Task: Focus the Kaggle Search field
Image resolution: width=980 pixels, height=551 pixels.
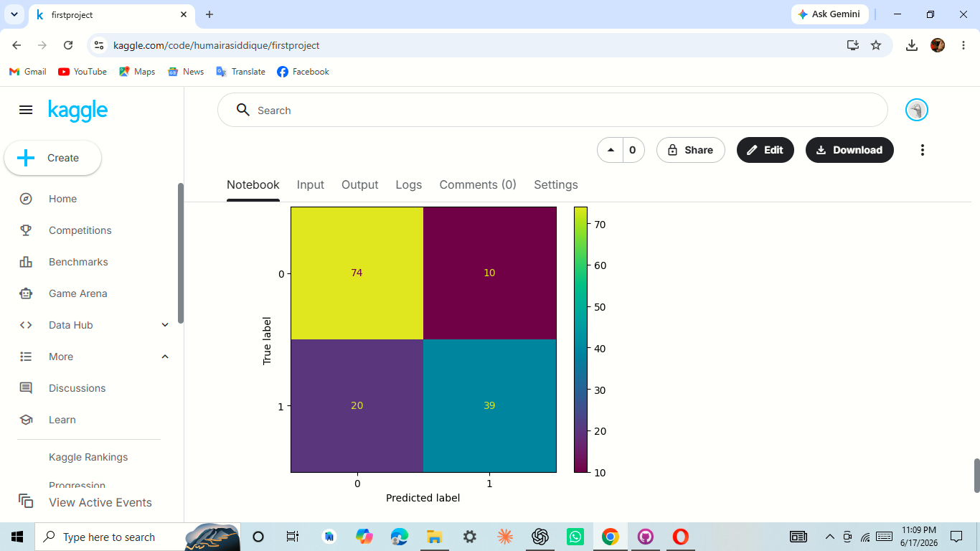Action: pyautogui.click(x=552, y=110)
